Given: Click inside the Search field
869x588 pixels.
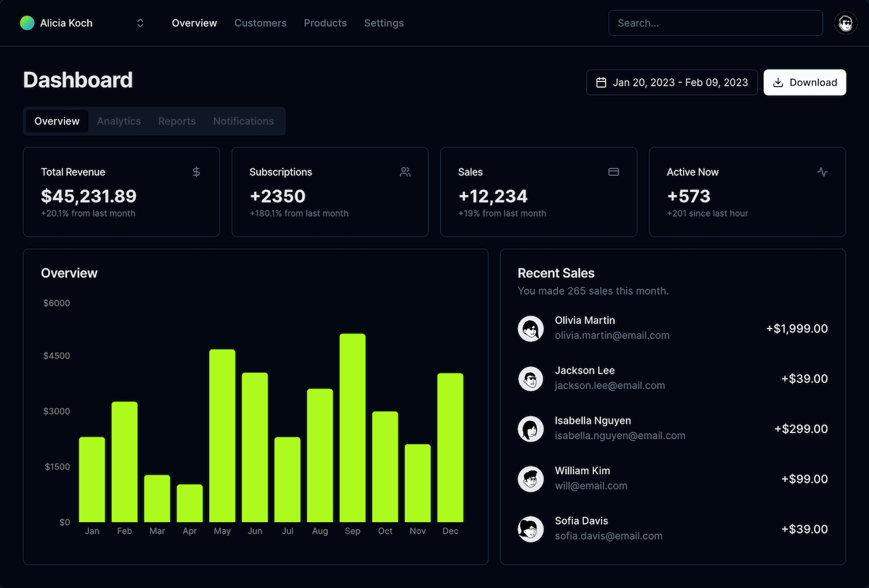Looking at the screenshot, I should (716, 22).
